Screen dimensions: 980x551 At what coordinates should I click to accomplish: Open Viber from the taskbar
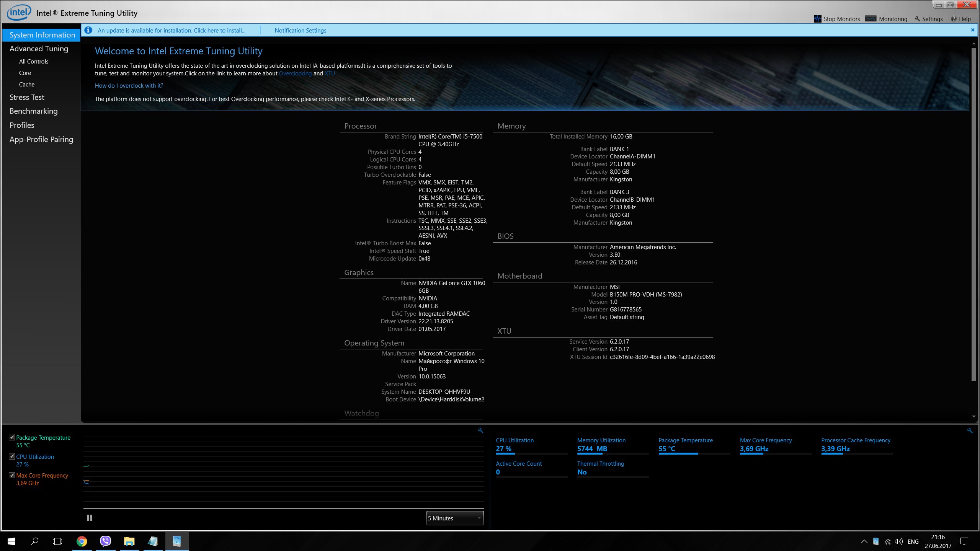tap(105, 541)
